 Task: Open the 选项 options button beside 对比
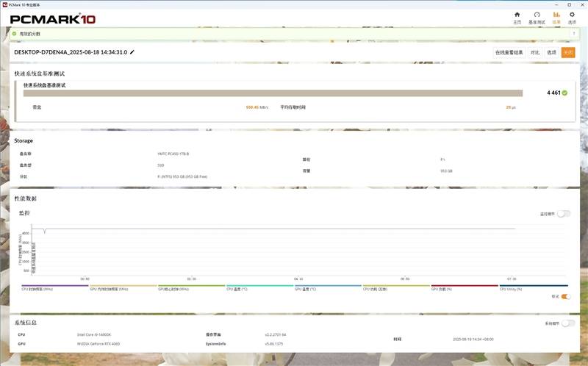click(551, 52)
